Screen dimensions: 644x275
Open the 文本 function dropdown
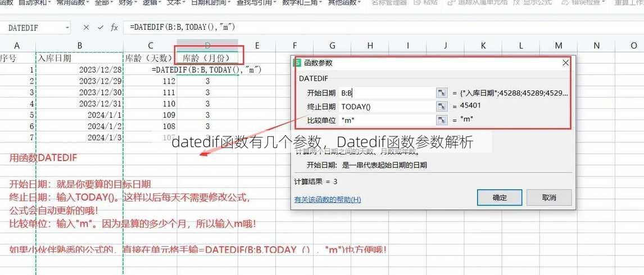pyautogui.click(x=176, y=2)
